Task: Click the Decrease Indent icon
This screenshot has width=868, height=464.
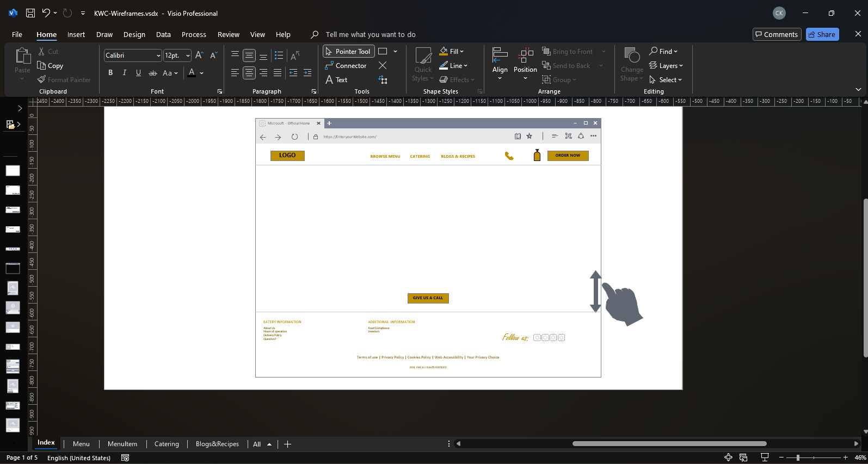Action: [x=293, y=72]
